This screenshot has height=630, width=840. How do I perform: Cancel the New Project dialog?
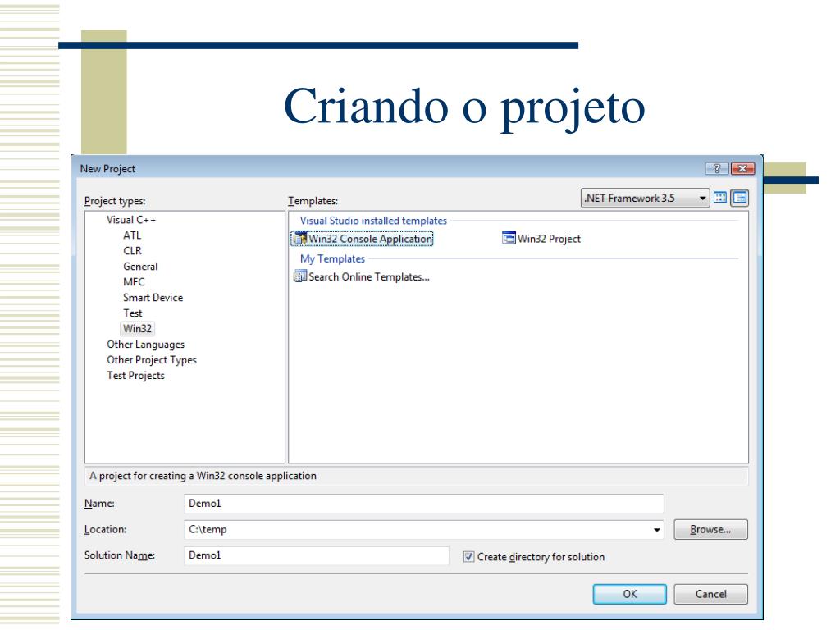click(x=711, y=594)
